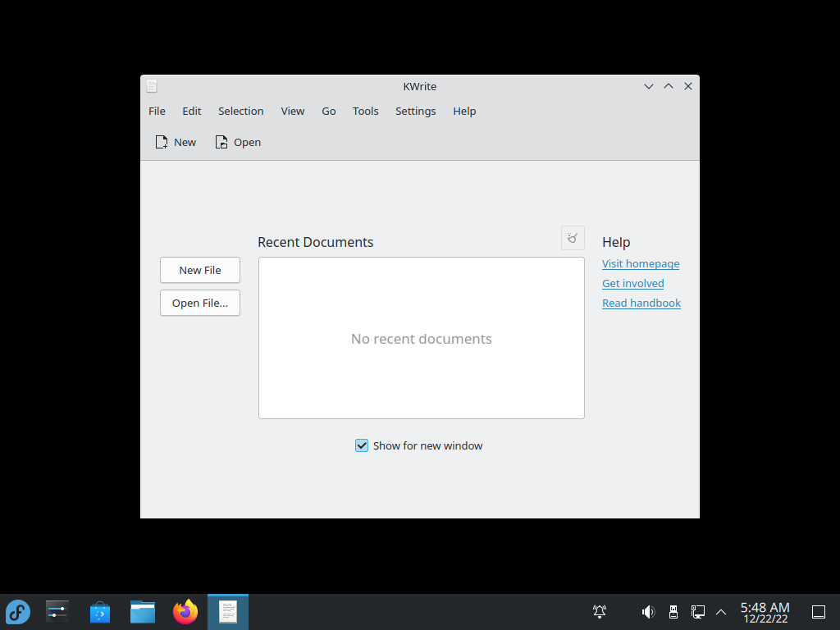
Task: Launch Firefox from the taskbar
Action: (x=185, y=612)
